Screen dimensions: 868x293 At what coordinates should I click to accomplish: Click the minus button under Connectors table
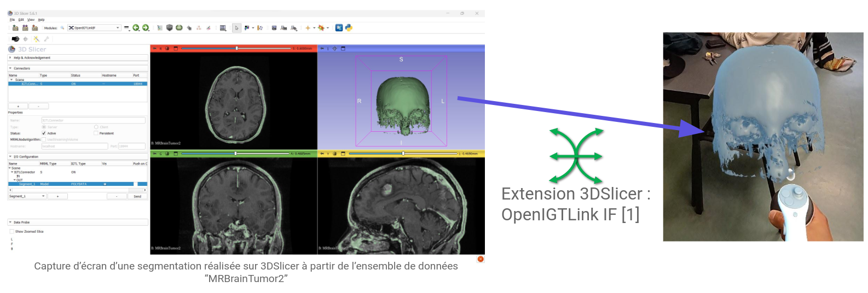(38, 106)
